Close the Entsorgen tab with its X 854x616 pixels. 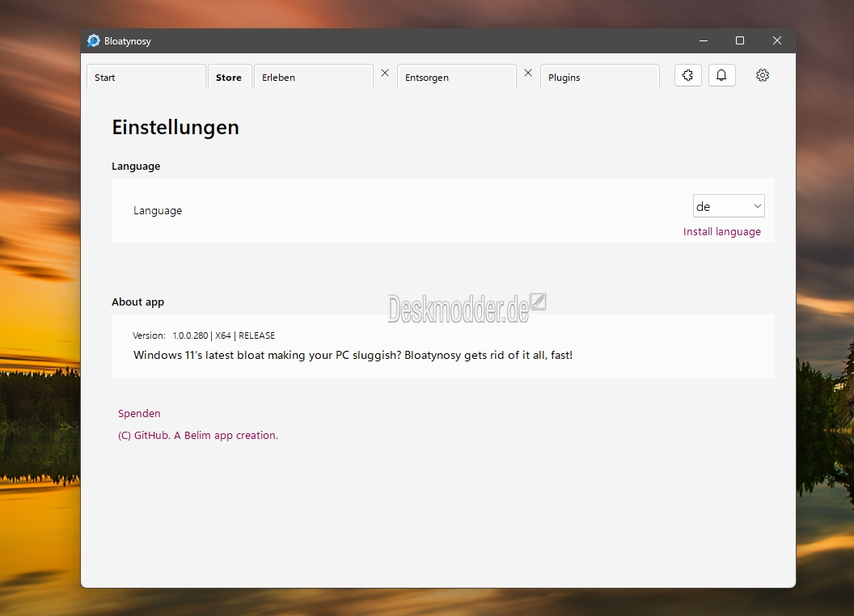coord(528,73)
